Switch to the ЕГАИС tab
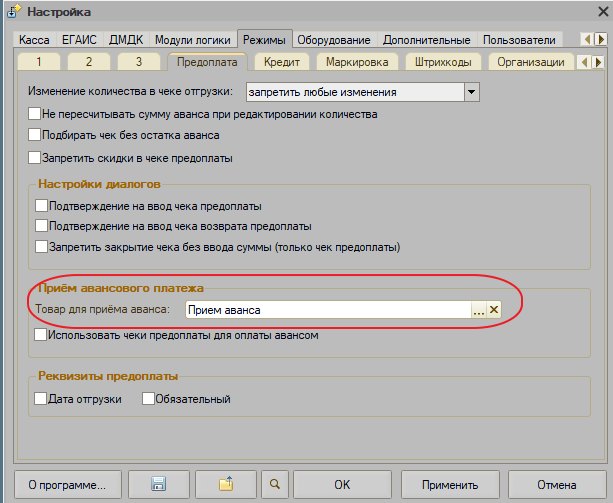 79,40
